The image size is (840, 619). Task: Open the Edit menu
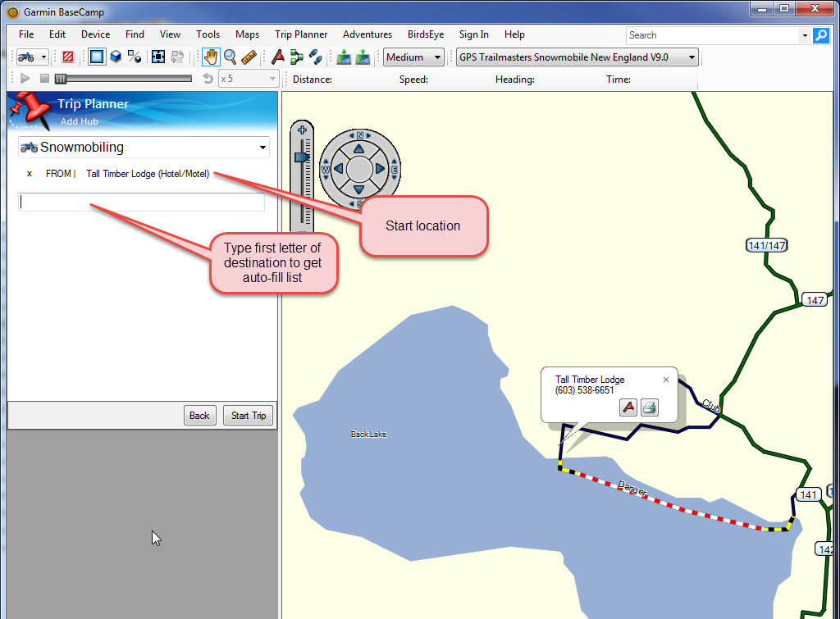coord(57,34)
